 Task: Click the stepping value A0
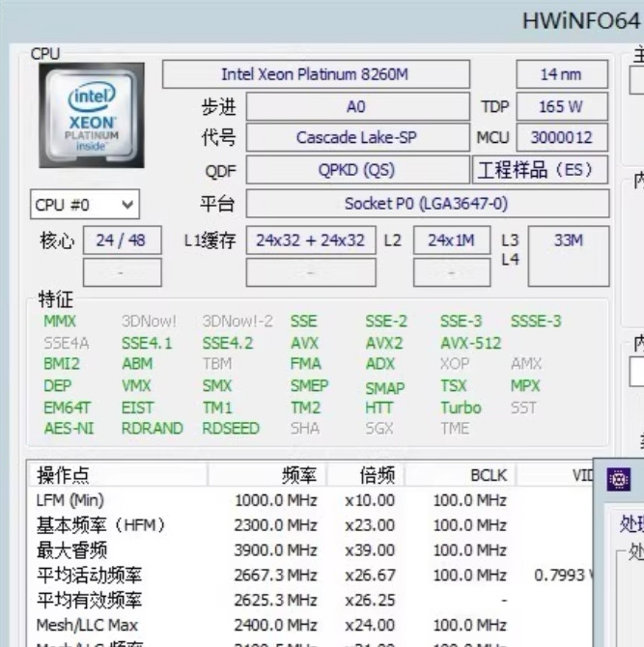pos(357,106)
